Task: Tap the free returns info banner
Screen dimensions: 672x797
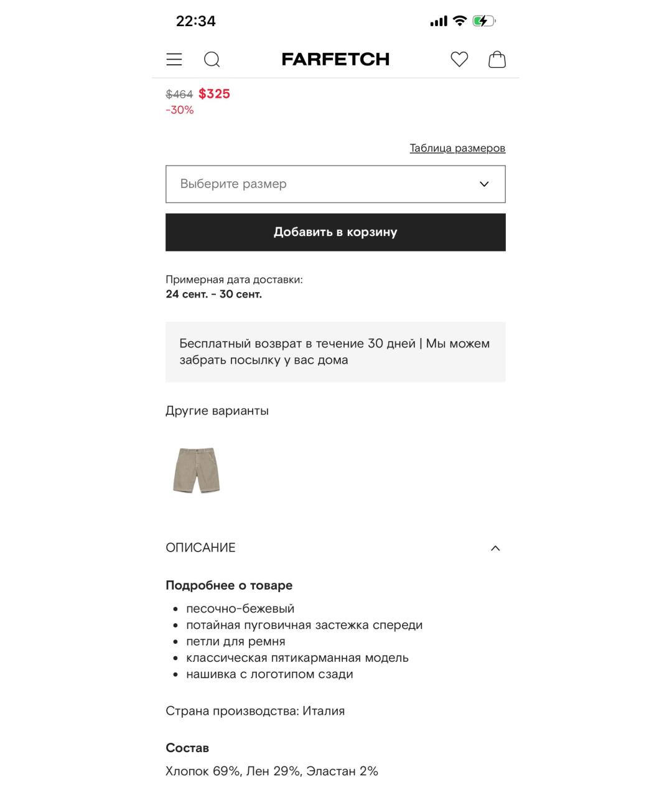Action: (x=335, y=352)
